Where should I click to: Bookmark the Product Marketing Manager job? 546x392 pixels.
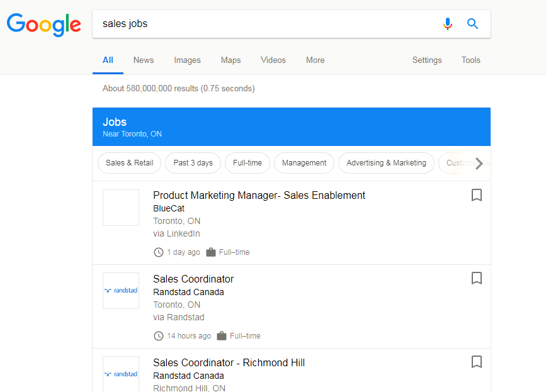click(x=477, y=195)
